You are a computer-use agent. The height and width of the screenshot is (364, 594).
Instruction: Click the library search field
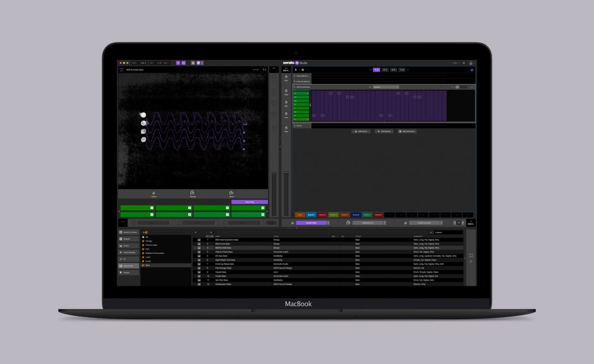pos(446,233)
